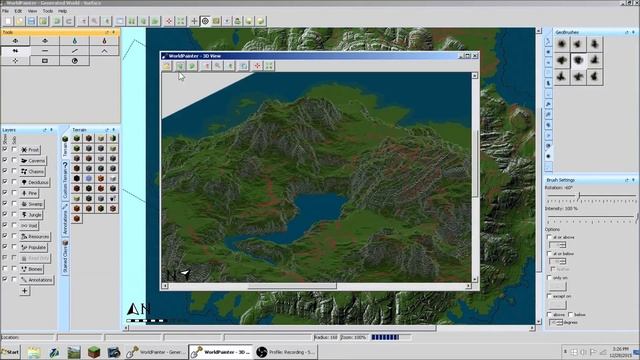The height and width of the screenshot is (360, 640).
Task: Click the Redo arrow in main toolbar
Action: tap(69, 21)
